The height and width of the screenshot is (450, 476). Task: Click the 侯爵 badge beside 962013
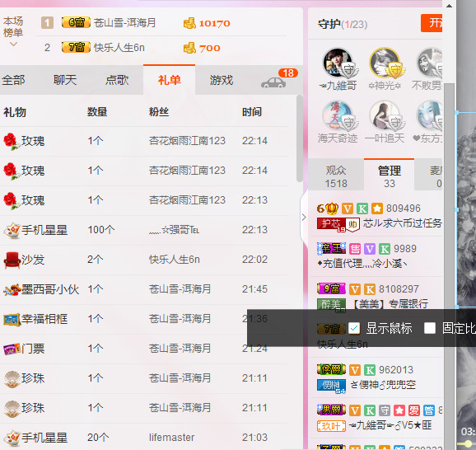[x=331, y=369]
